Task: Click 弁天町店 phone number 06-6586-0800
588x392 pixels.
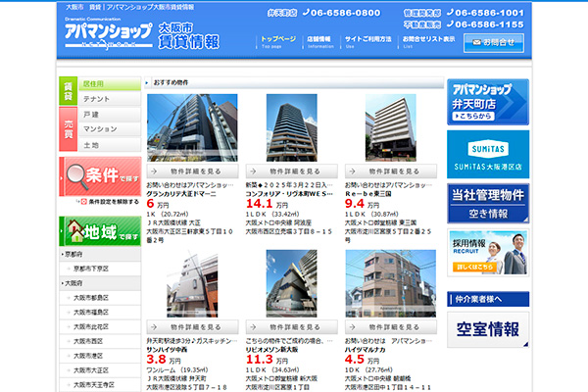Action: point(342,13)
